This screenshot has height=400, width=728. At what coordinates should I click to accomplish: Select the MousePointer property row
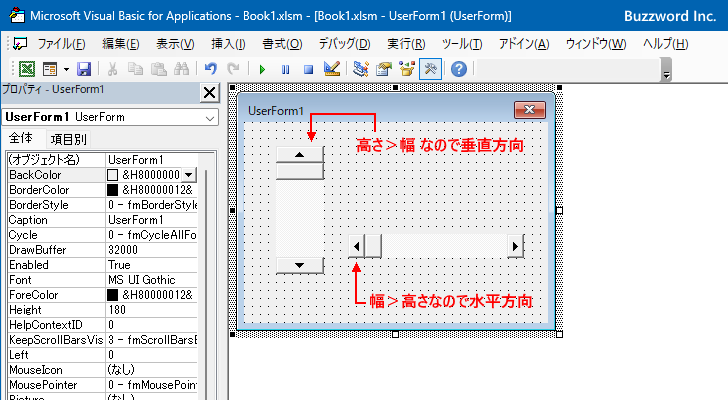[103, 385]
